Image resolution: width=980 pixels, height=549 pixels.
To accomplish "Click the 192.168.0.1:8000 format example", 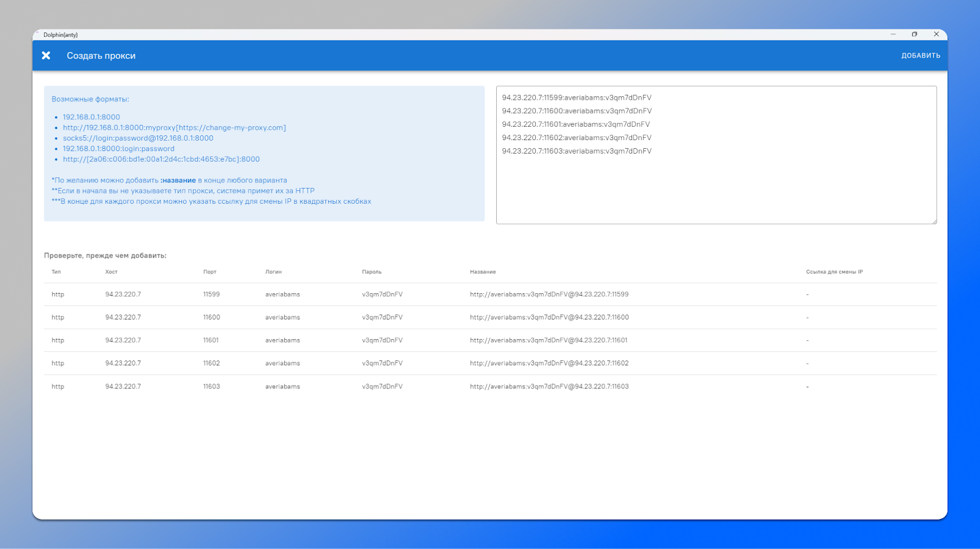I will click(91, 117).
